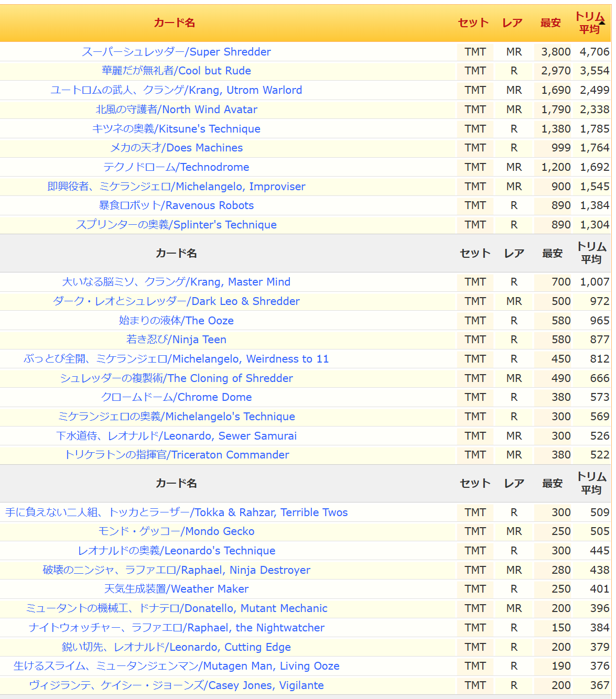Open Ravenous Robots card link
616x699 pixels.
coord(176,205)
